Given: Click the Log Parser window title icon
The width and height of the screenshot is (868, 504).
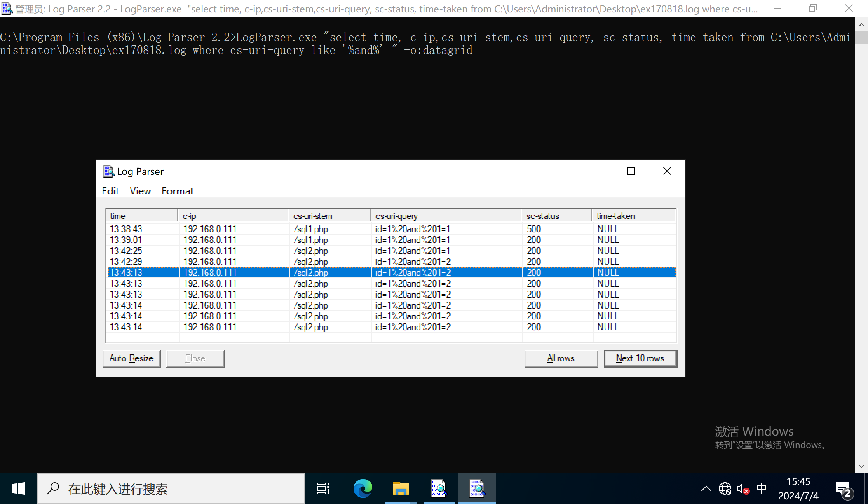Looking at the screenshot, I should click(x=108, y=171).
